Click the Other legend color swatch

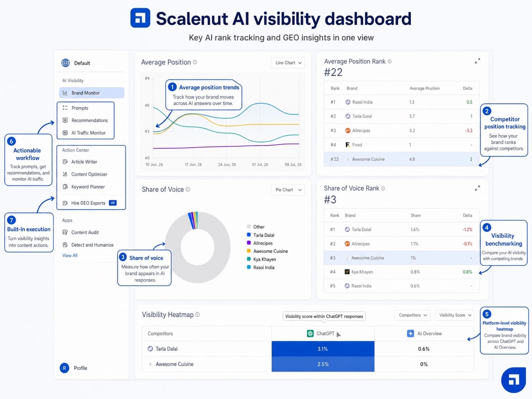[249, 227]
